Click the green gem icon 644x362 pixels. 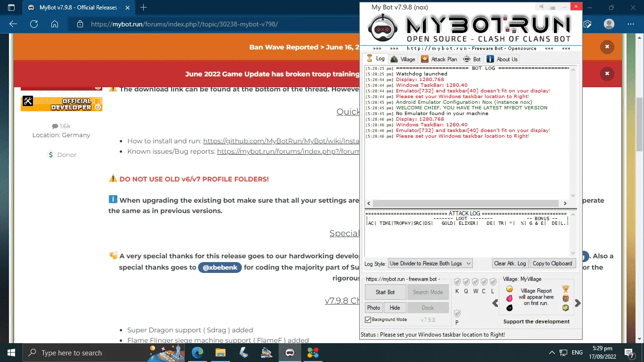(x=566, y=308)
